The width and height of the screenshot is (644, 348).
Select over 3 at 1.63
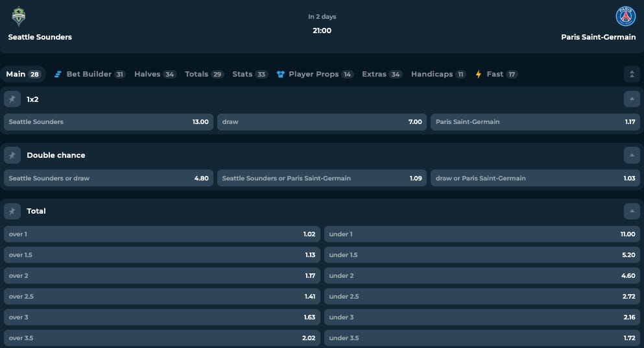point(162,317)
